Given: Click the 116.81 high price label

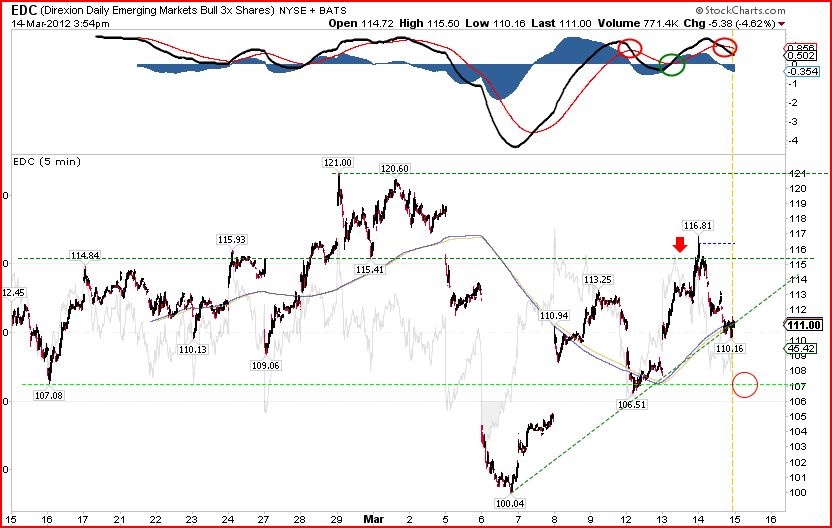Looking at the screenshot, I should click(698, 226).
